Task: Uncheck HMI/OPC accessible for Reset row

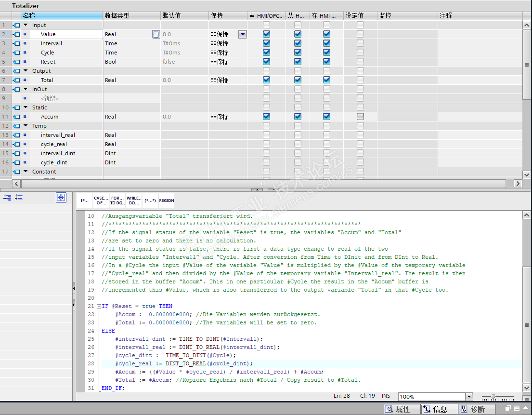Action: coord(266,62)
